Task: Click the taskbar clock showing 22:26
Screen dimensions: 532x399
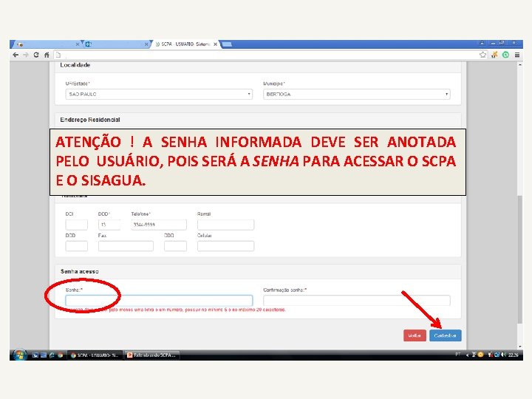Action: point(514,355)
